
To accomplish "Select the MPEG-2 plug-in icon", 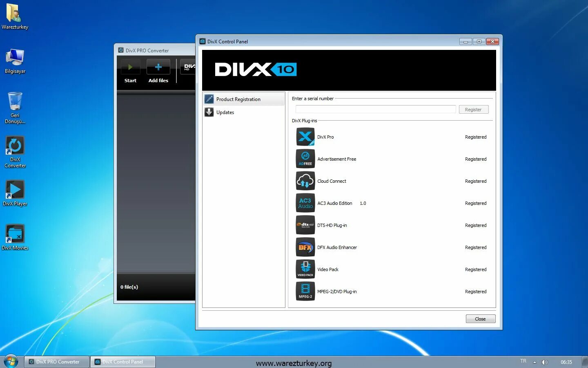I will pos(305,292).
